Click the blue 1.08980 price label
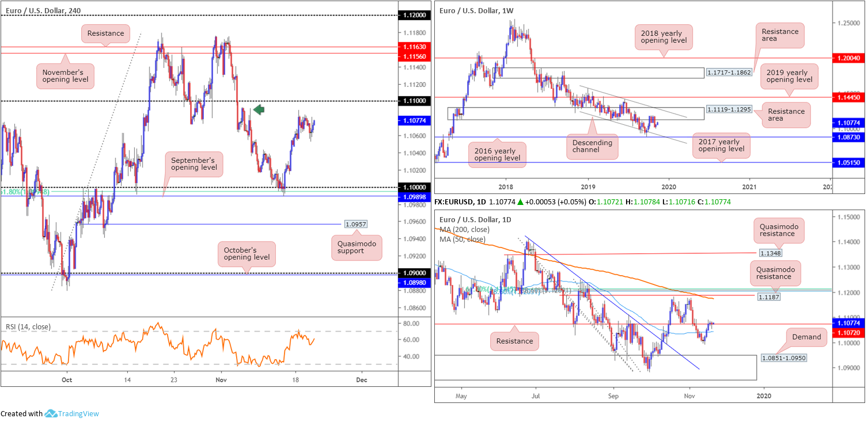 click(x=415, y=282)
